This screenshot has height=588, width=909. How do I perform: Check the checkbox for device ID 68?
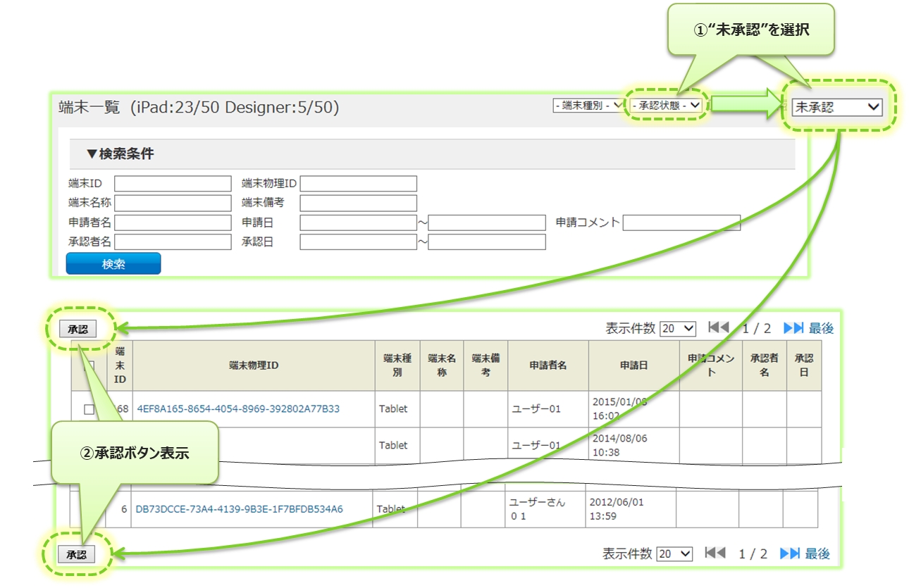tap(89, 409)
